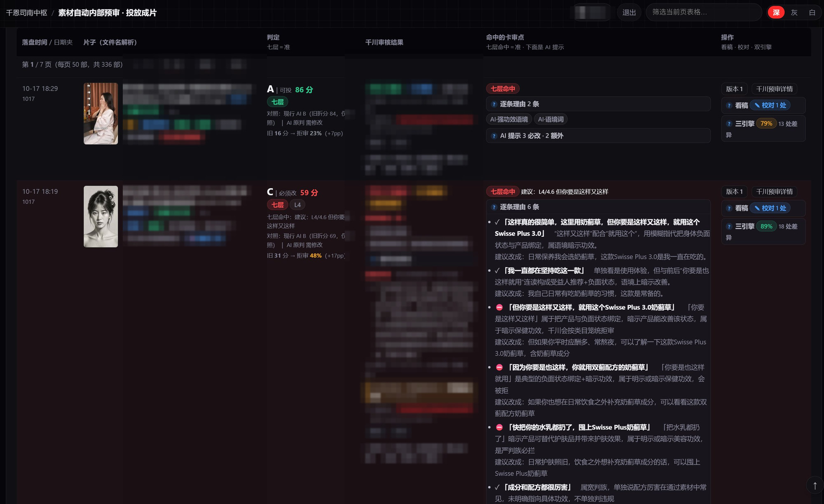Click help icon beside AI 提示 3 必改
The height and width of the screenshot is (504, 824).
coord(494,136)
